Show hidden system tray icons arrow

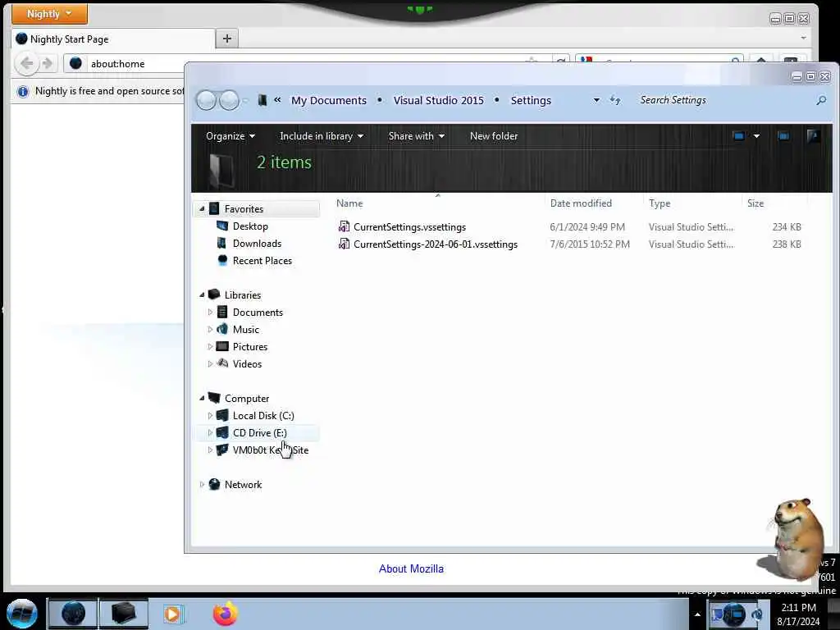[697, 614]
